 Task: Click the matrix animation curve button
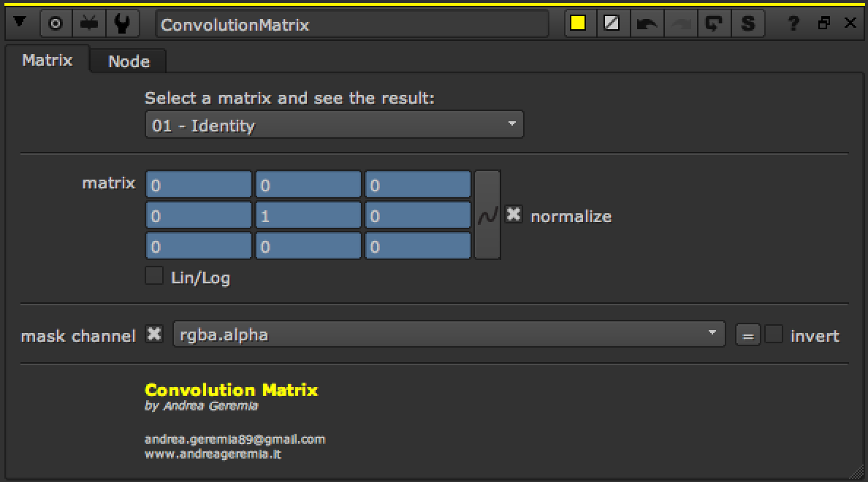pos(487,215)
